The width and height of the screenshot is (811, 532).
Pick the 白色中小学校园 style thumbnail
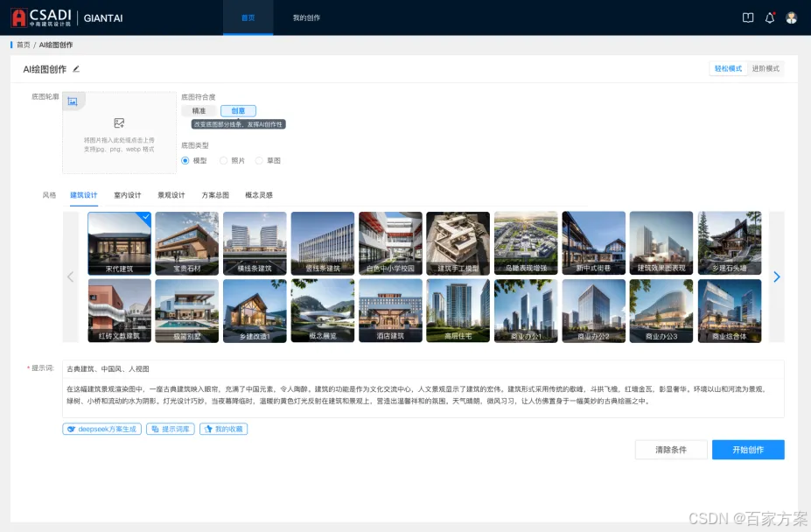pyautogui.click(x=390, y=243)
